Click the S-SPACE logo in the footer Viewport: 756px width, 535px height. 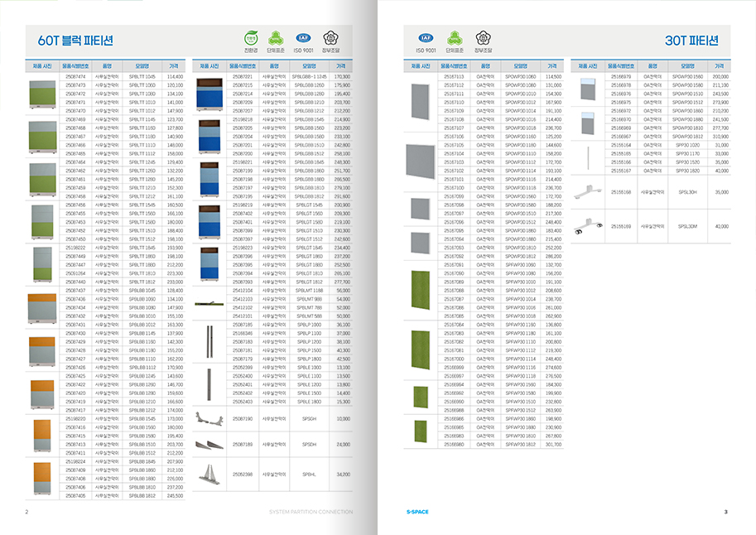pos(417,512)
